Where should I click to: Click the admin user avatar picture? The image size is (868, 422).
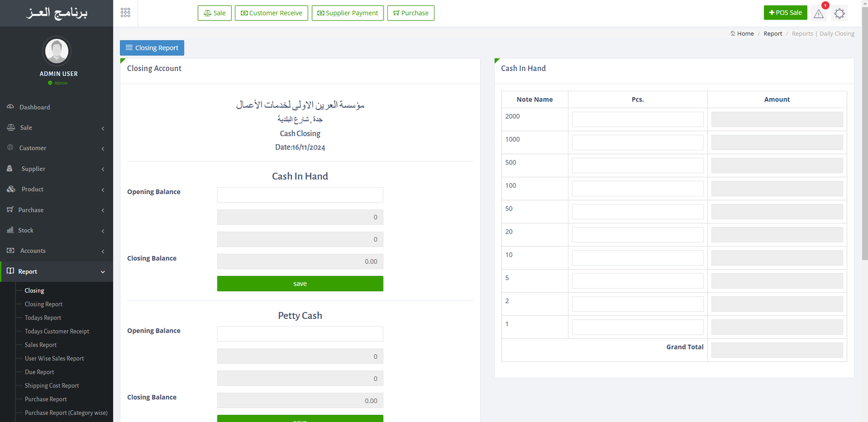pos(57,51)
